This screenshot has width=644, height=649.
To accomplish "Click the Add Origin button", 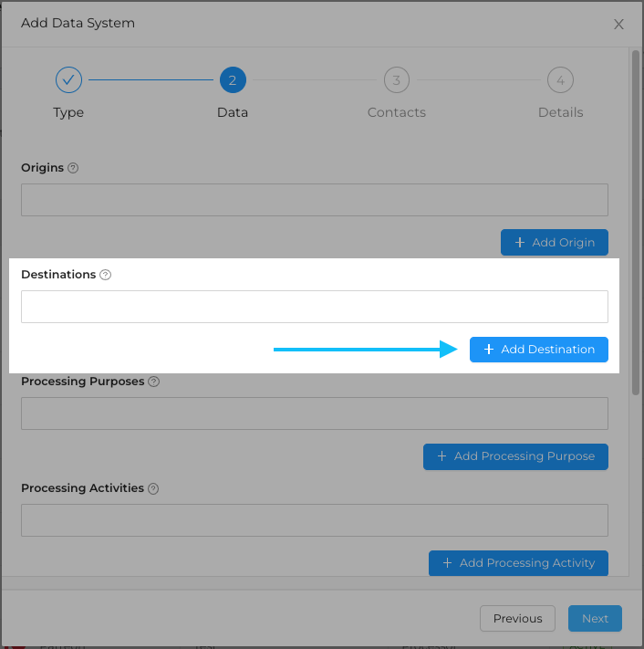I will [555, 242].
